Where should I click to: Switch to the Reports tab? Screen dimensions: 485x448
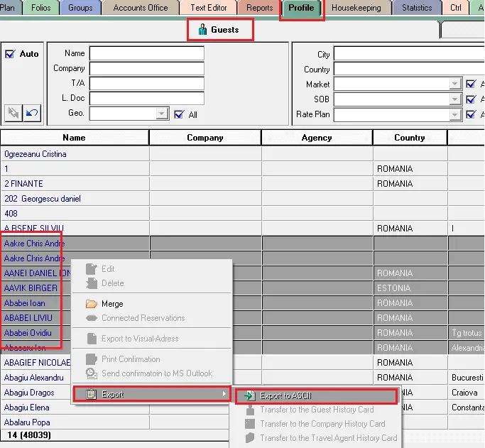260,7
